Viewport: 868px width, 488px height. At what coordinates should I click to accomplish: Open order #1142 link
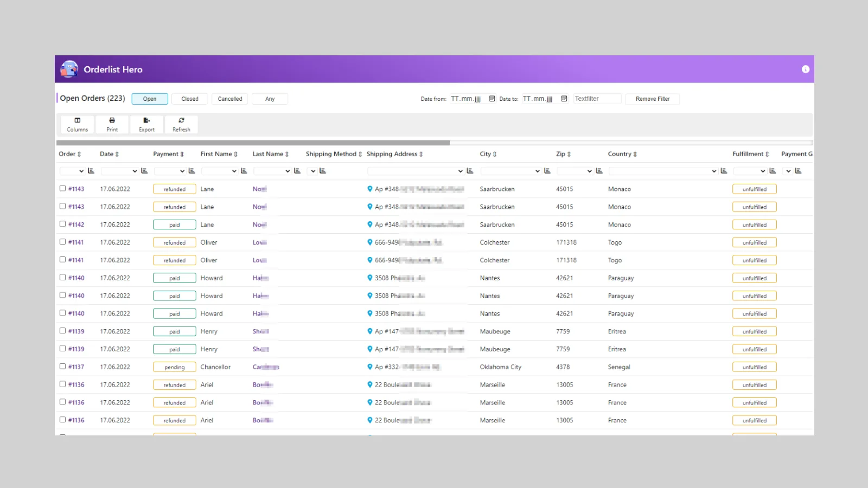click(x=76, y=224)
